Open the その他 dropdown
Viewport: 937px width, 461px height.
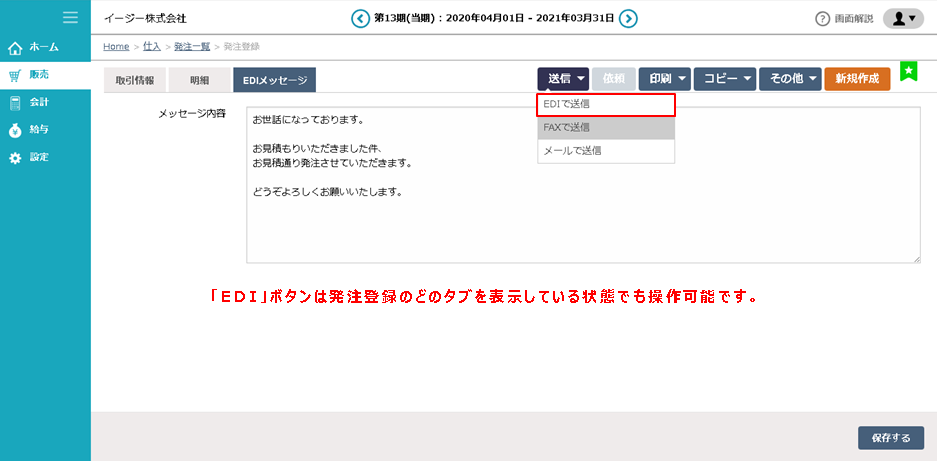tap(790, 79)
